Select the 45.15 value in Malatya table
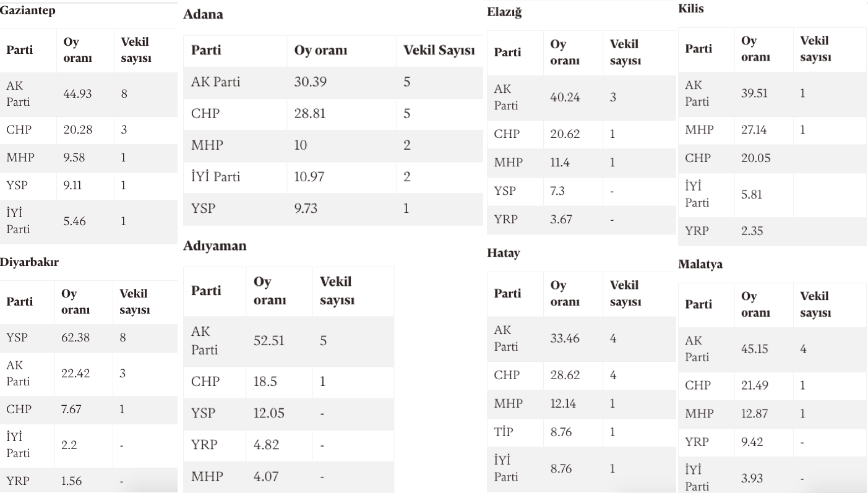868x493 pixels. [755, 349]
